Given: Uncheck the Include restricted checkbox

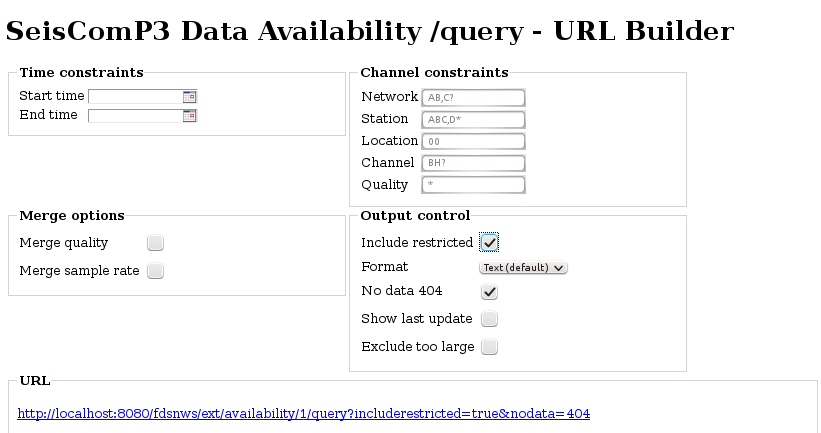Looking at the screenshot, I should click(489, 242).
